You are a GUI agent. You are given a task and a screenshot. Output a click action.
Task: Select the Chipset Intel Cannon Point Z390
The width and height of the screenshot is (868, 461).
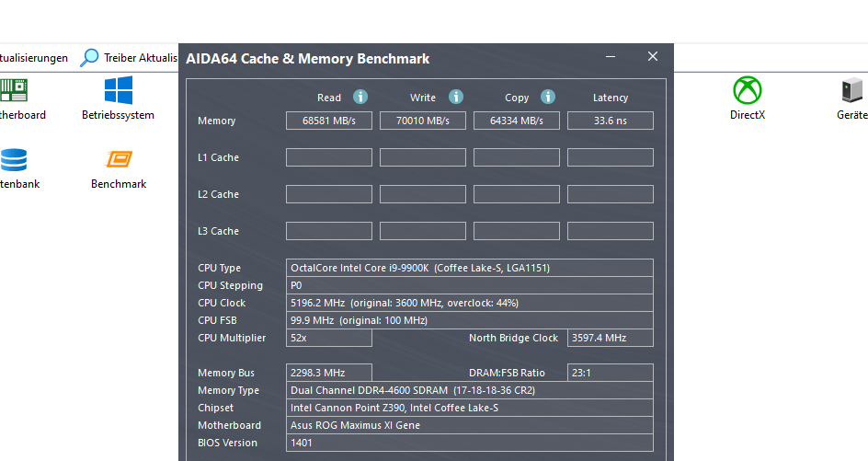[x=470, y=408]
